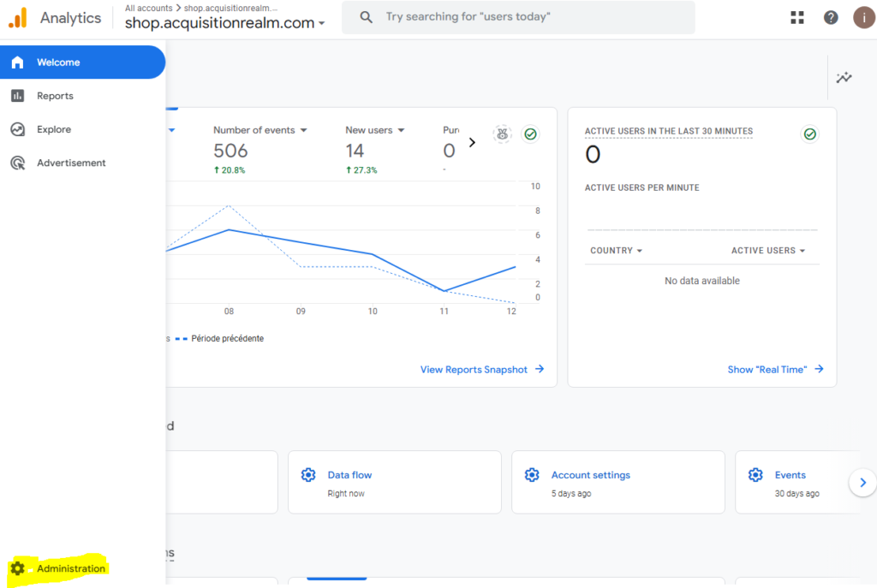Click the Active Users in the Last 30 Minutes label
Screen dimensions: 877x588
pyautogui.click(x=668, y=131)
